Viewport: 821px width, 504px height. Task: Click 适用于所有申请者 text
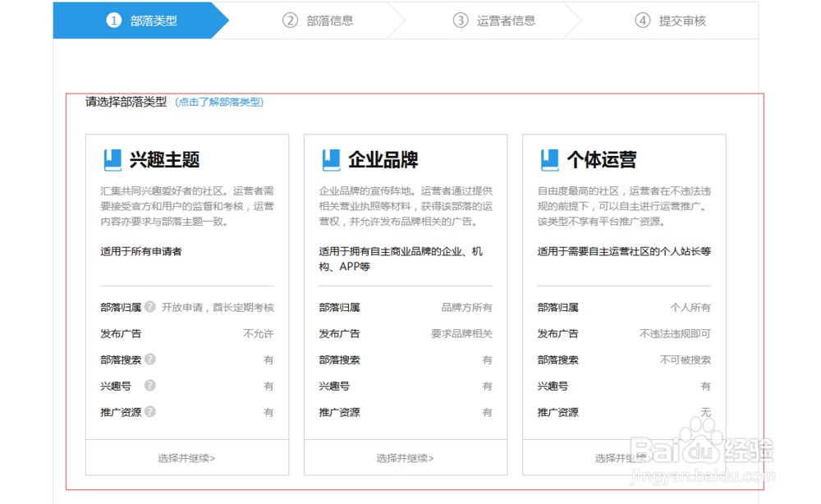tap(141, 251)
